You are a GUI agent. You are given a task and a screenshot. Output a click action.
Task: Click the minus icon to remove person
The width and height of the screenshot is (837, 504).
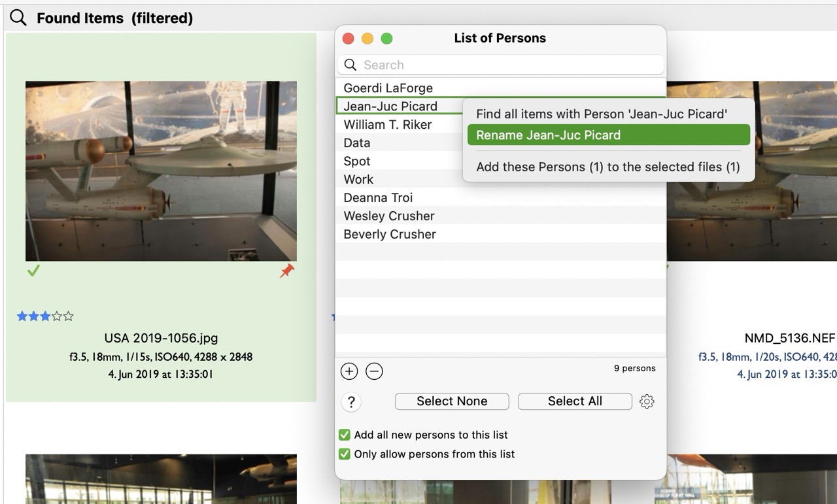tap(374, 371)
